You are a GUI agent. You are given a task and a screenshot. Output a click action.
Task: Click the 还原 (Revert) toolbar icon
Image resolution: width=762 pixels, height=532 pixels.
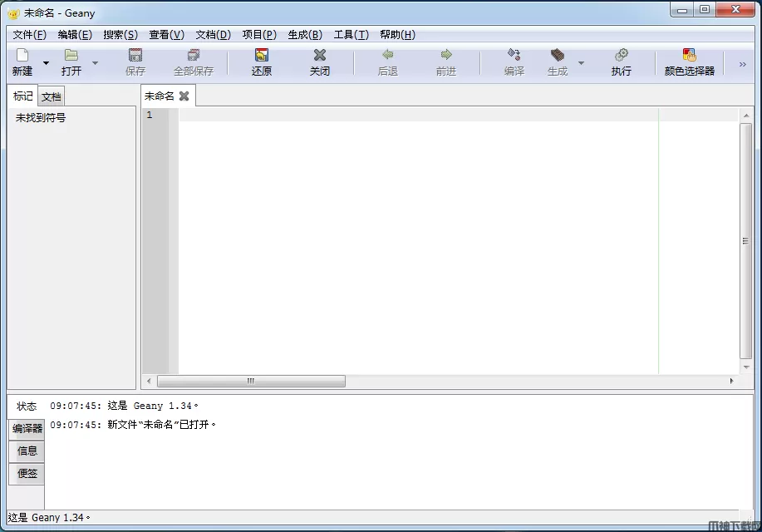(262, 55)
